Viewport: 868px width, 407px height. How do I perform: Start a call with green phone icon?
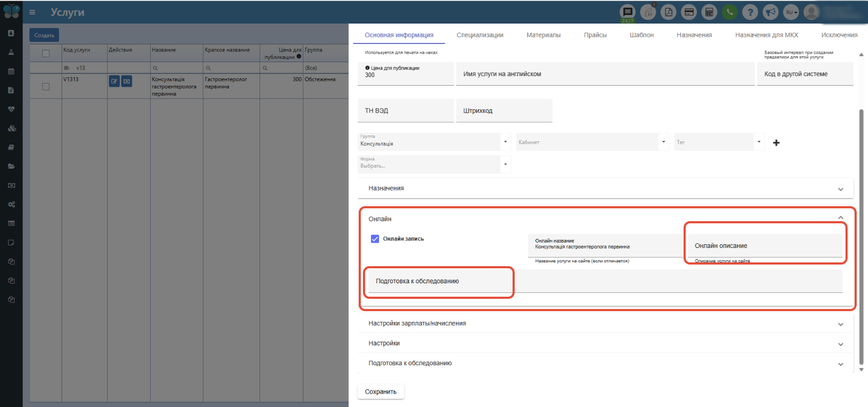pos(730,12)
